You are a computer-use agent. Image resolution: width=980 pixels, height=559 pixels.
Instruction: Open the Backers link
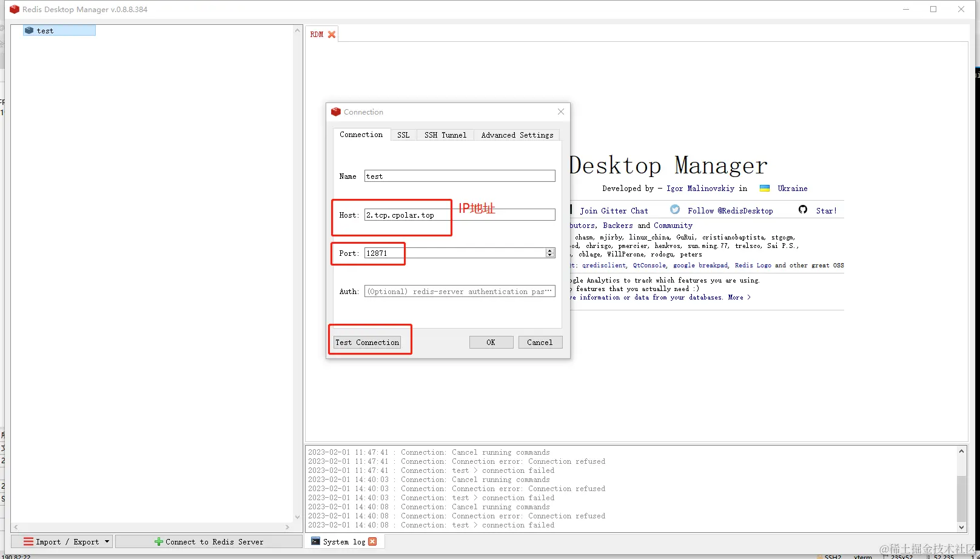coord(617,225)
